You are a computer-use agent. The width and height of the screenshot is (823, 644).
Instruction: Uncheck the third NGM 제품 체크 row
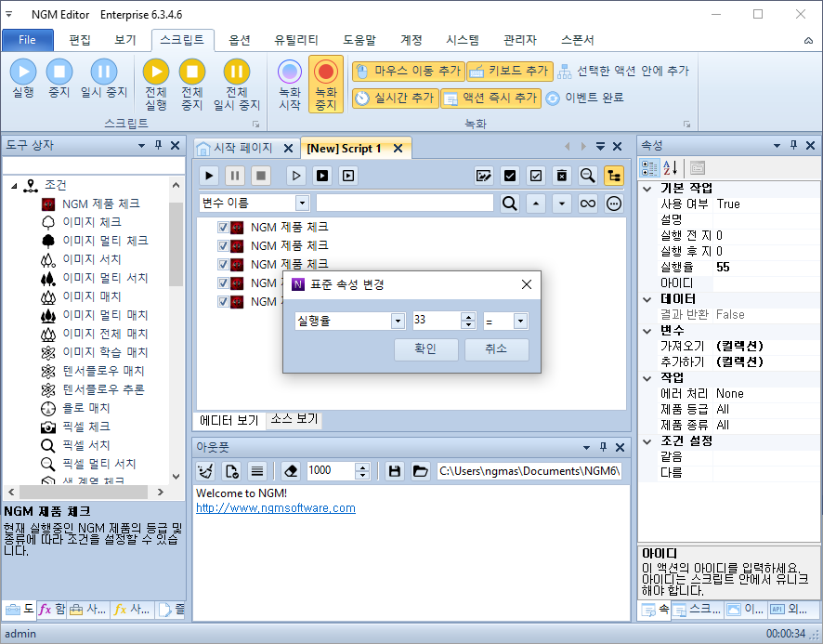click(x=223, y=264)
